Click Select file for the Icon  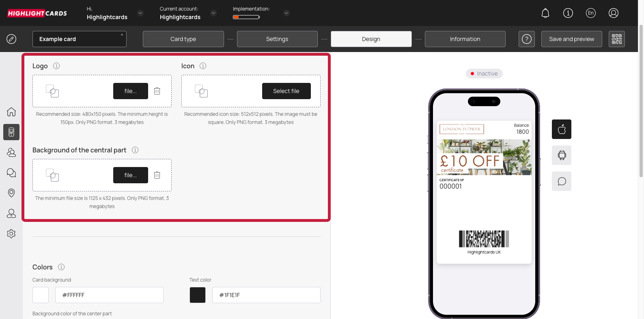[x=286, y=91]
